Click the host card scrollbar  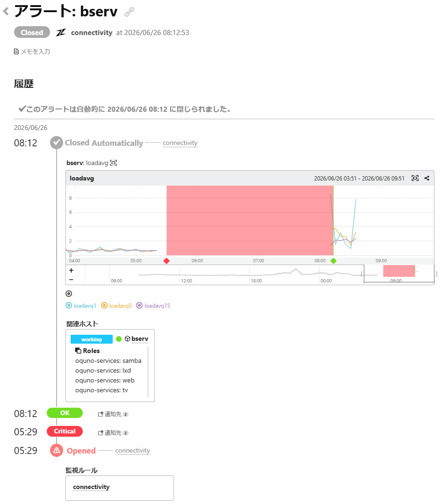coord(148,372)
